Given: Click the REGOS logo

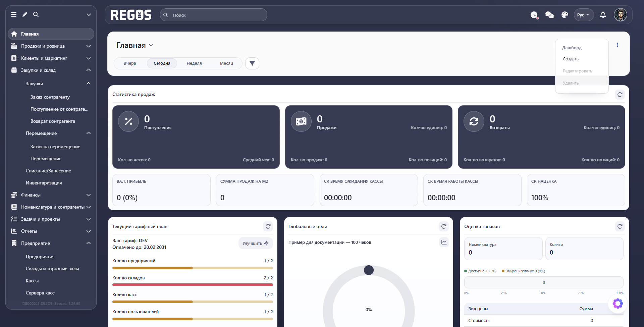Looking at the screenshot, I should pyautogui.click(x=131, y=15).
